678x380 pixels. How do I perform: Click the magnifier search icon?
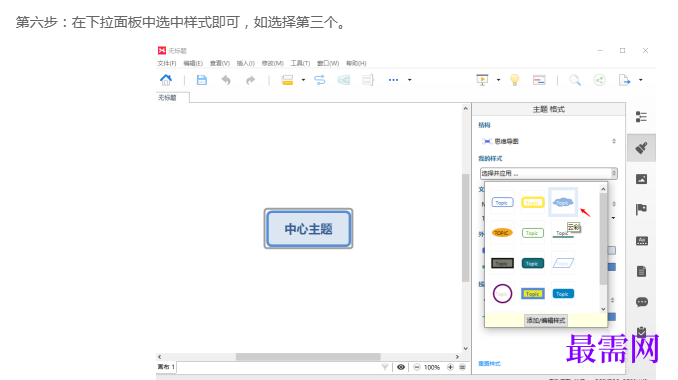coord(575,80)
